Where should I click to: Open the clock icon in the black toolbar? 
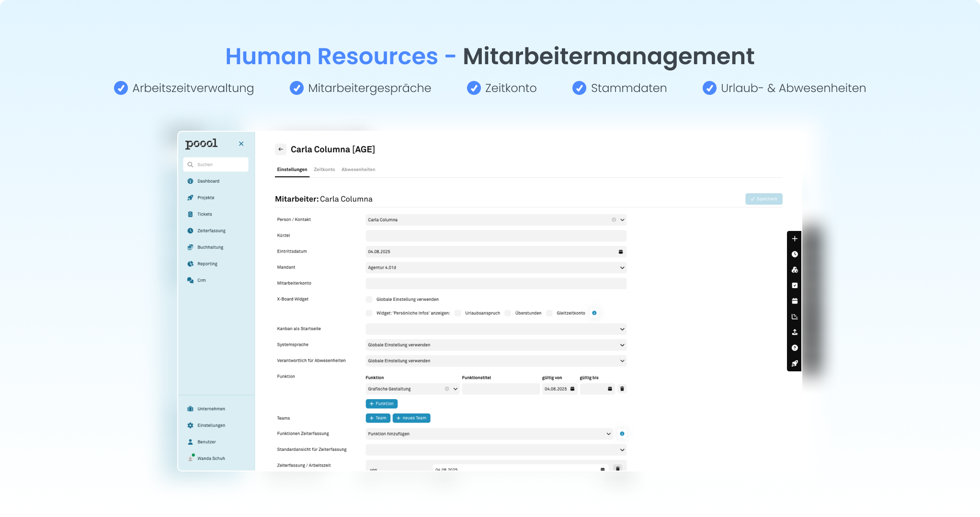(795, 254)
